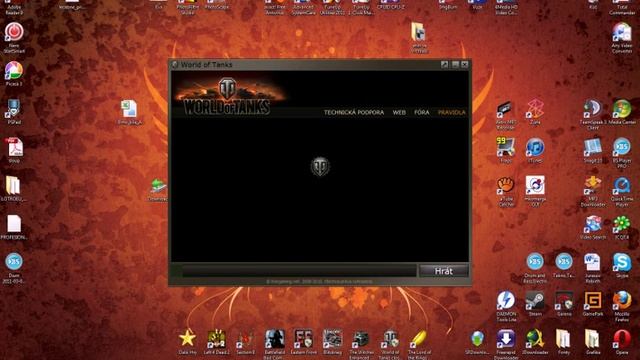Image resolution: width=640 pixels, height=360 pixels.
Task: Select the TeamSpeak 3 Client icon
Action: [x=593, y=109]
